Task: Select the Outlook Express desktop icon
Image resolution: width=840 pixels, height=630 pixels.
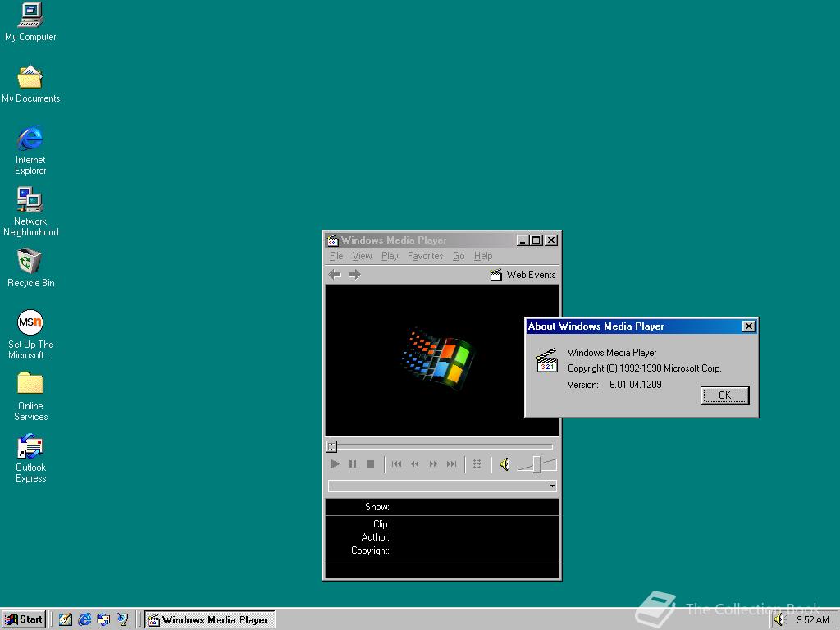Action: click(30, 458)
